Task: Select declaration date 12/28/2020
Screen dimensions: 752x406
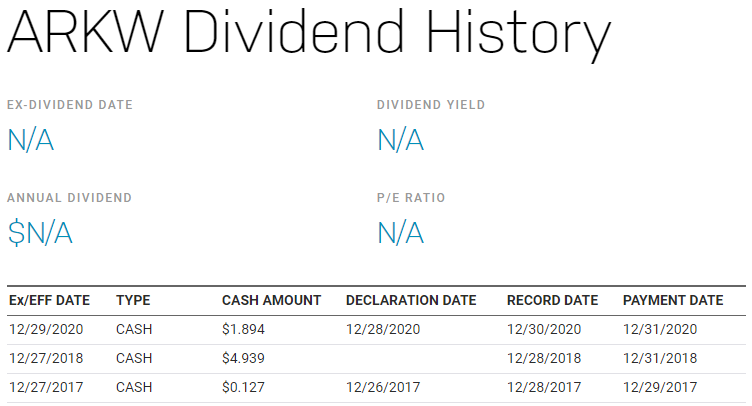Action: click(383, 329)
